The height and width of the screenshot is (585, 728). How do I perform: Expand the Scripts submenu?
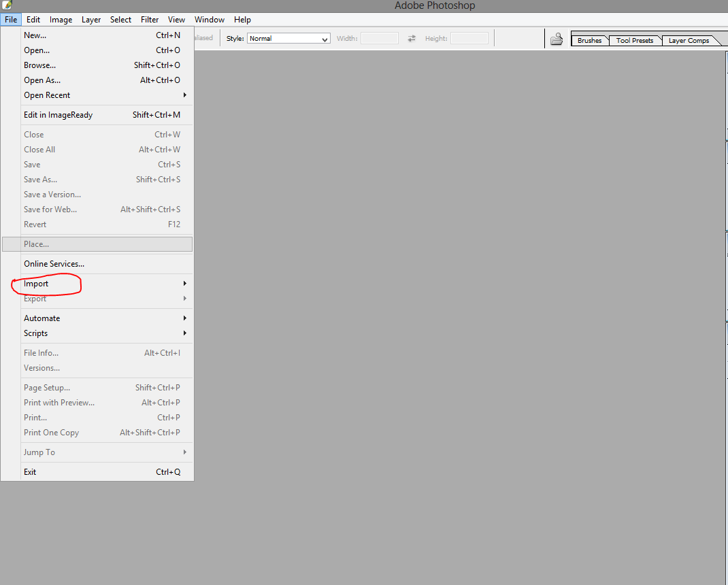97,333
